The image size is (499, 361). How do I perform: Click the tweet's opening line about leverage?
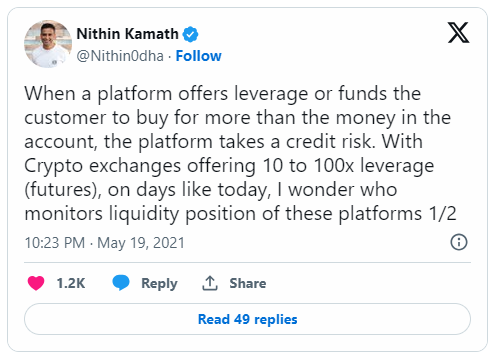[x=223, y=93]
